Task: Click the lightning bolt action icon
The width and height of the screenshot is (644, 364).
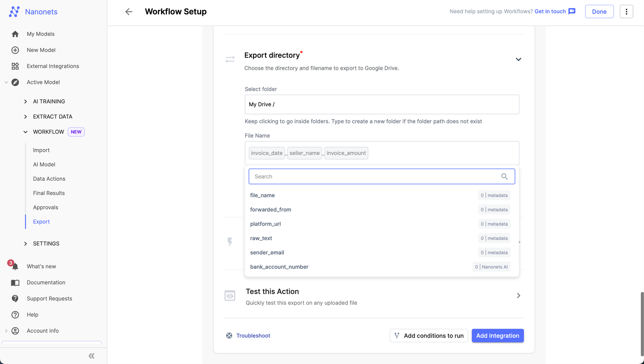Action: point(230,242)
